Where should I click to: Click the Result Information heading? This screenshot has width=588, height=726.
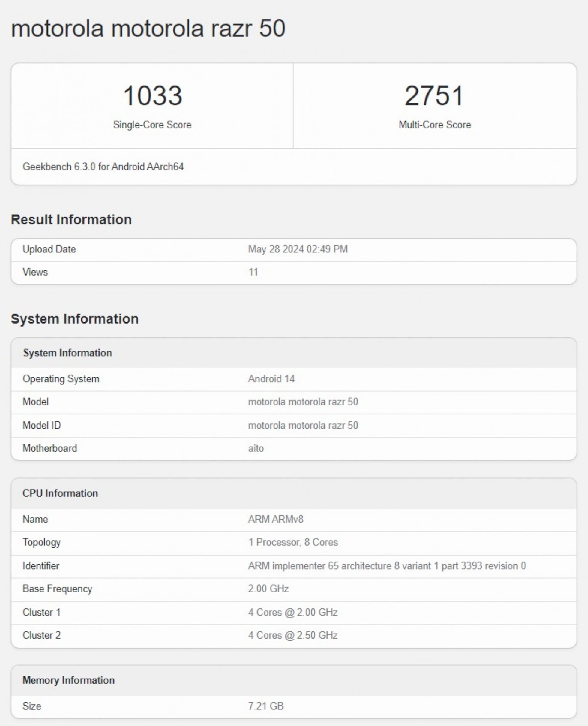pos(71,219)
